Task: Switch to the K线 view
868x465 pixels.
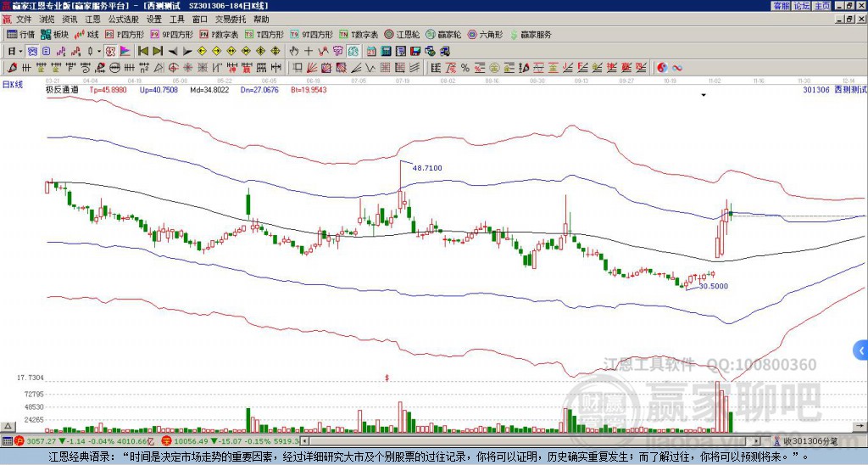Action: click(87, 34)
